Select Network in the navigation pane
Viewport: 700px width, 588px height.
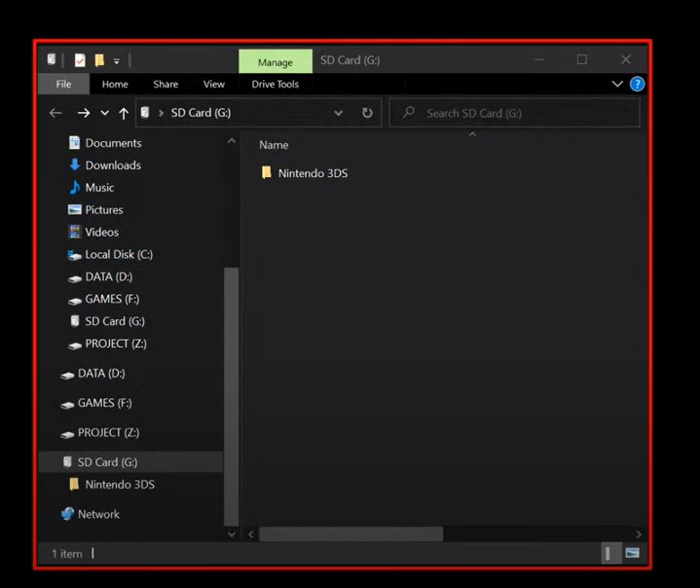point(91,514)
